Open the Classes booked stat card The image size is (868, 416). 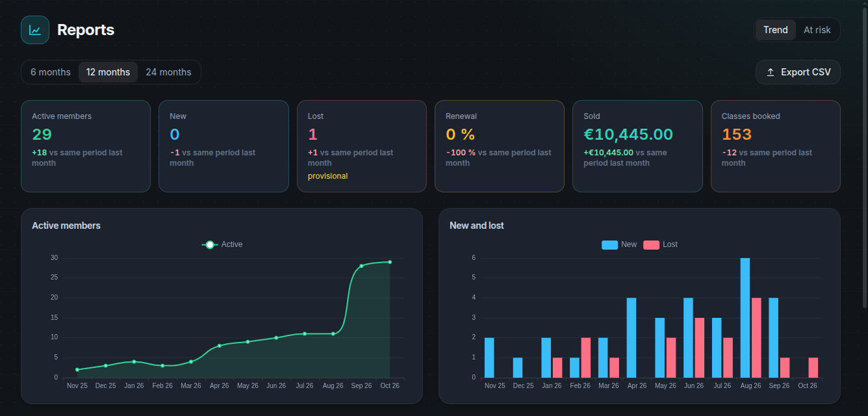(776, 146)
